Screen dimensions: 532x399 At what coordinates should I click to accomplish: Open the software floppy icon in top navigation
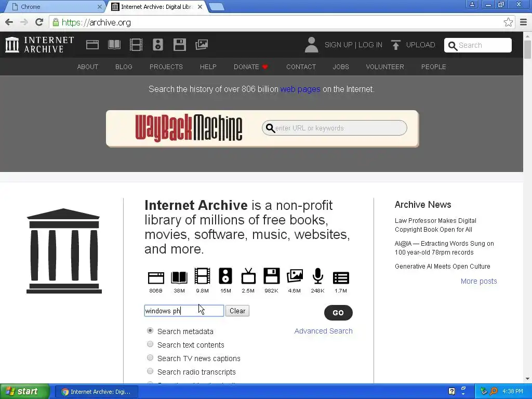tap(179, 45)
